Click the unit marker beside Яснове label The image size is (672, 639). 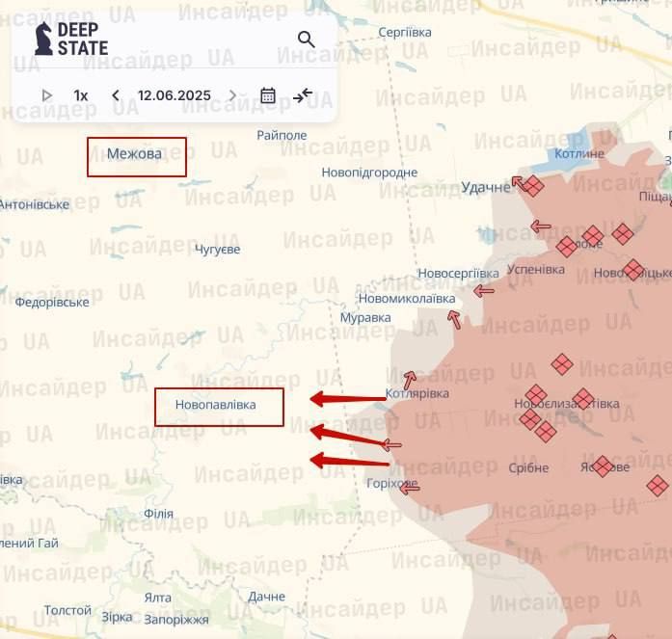pos(603,466)
